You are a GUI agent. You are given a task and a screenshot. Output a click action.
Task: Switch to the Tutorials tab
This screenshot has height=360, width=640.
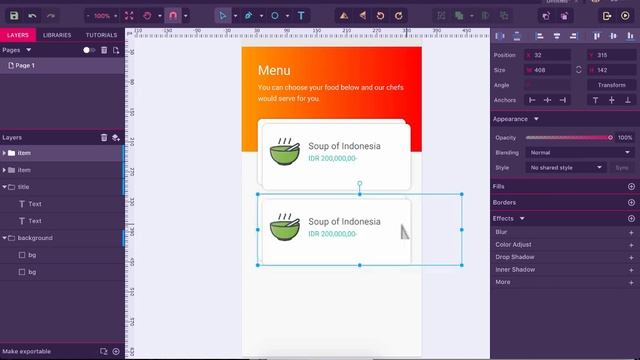point(101,35)
